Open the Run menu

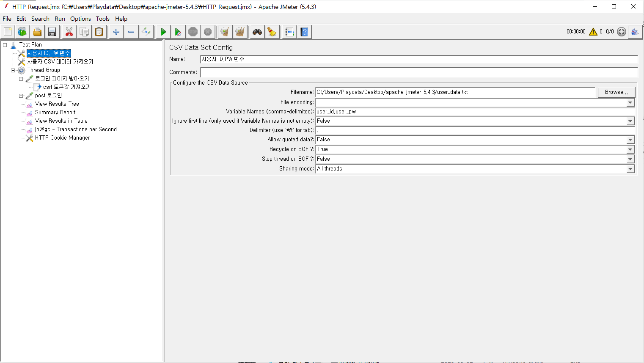[60, 19]
